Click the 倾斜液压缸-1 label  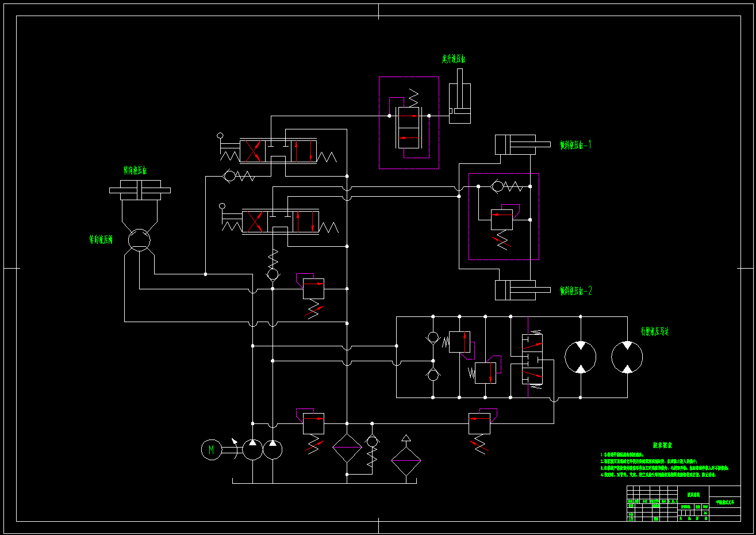tap(575, 145)
